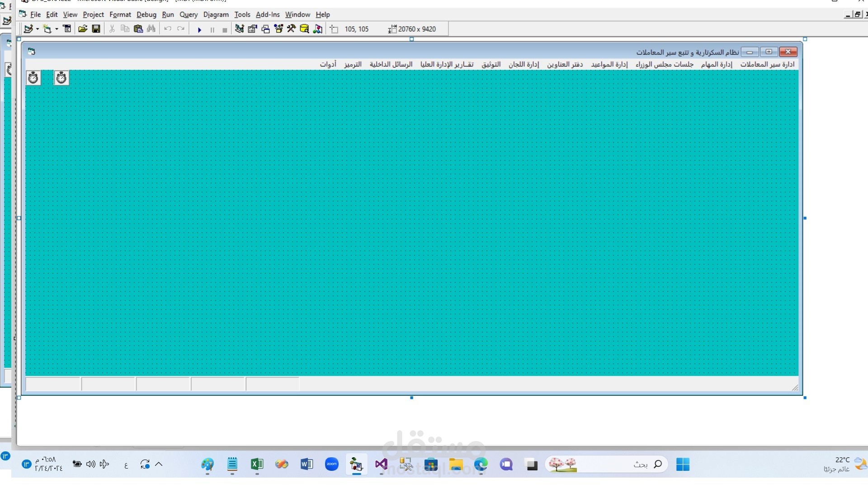Screen dimensions: 868x488
Task: Open the Project Explorer toolbar icon
Action: [240, 29]
